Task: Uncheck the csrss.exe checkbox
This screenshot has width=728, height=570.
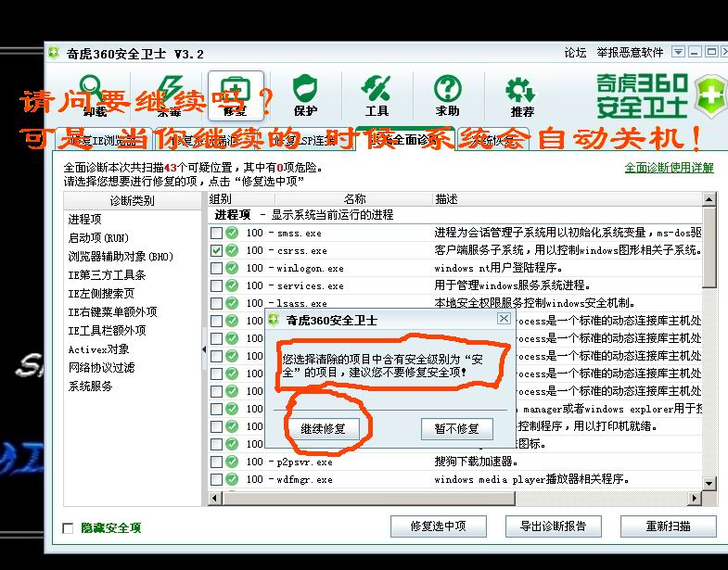Action: (x=216, y=250)
